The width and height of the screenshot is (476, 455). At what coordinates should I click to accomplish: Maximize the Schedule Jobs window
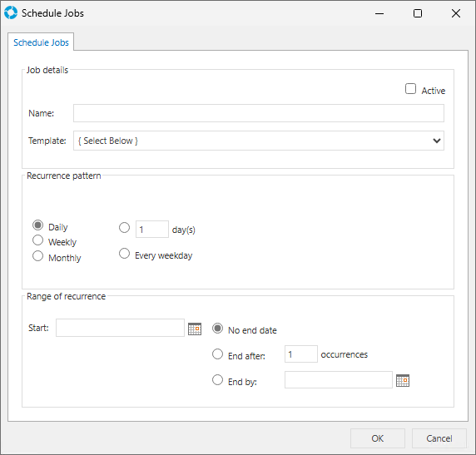(418, 13)
